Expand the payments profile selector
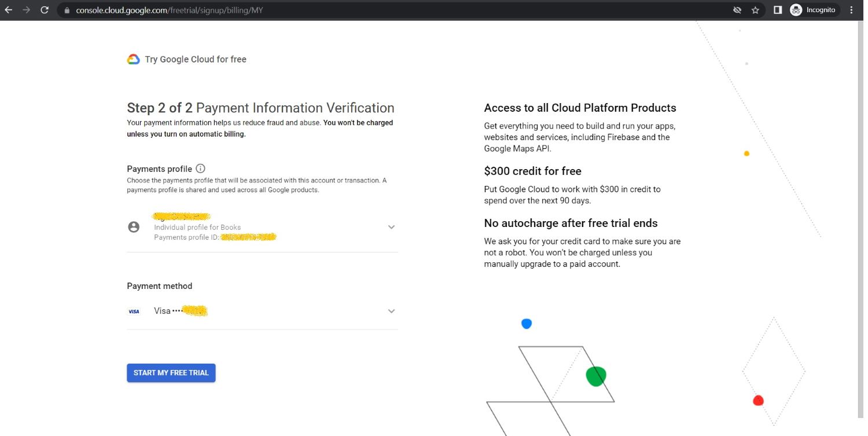The width and height of the screenshot is (868, 436). pos(391,226)
